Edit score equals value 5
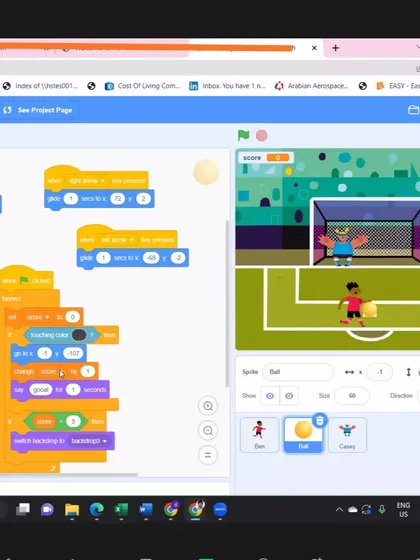The image size is (420, 560). click(73, 422)
